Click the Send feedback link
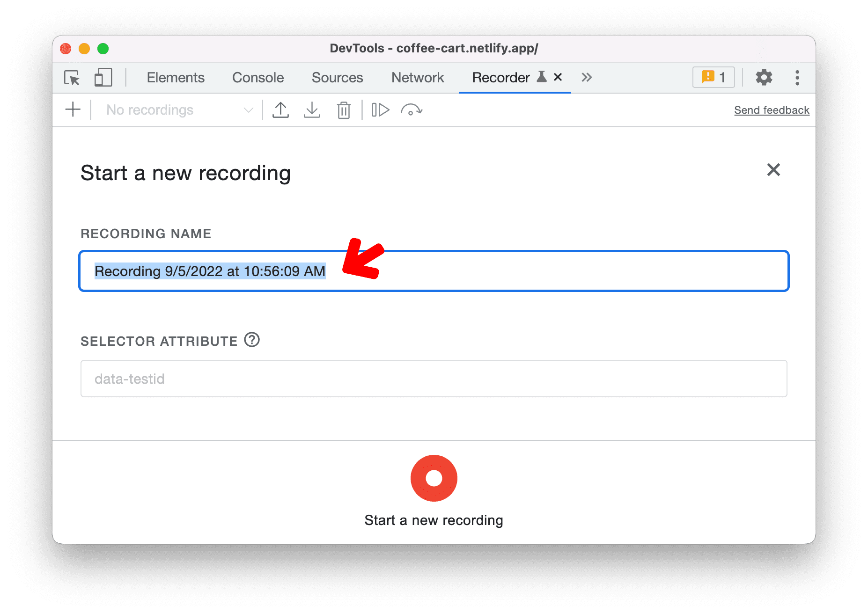 pyautogui.click(x=772, y=110)
